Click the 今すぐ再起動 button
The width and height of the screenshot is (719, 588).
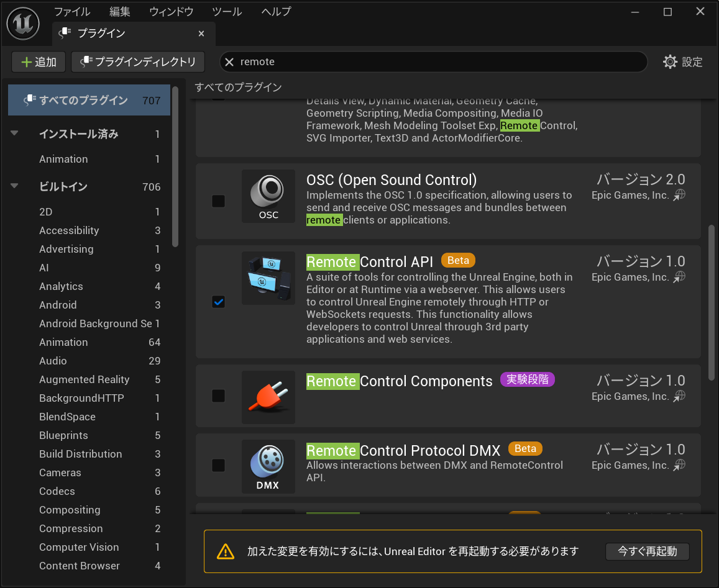coord(647,551)
